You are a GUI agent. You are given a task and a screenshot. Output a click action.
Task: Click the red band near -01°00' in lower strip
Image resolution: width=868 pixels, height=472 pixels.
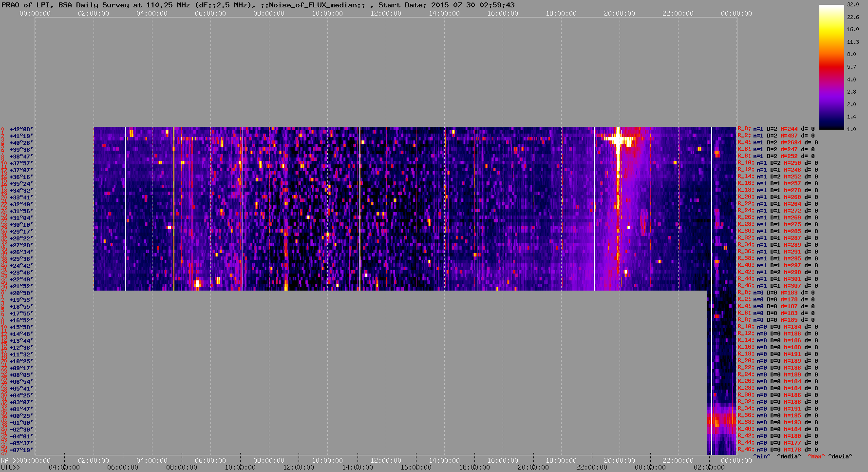(721, 419)
